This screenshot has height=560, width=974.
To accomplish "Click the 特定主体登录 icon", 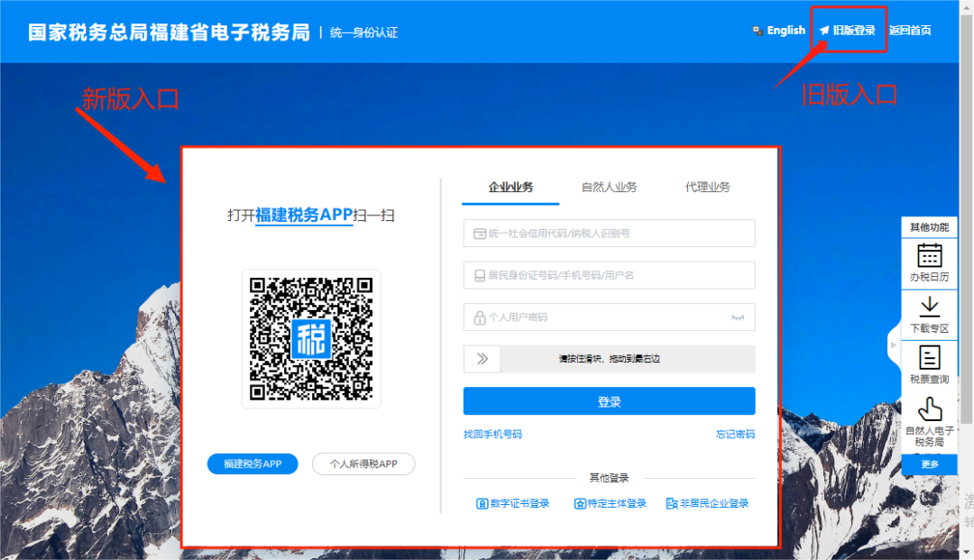I will click(x=580, y=503).
